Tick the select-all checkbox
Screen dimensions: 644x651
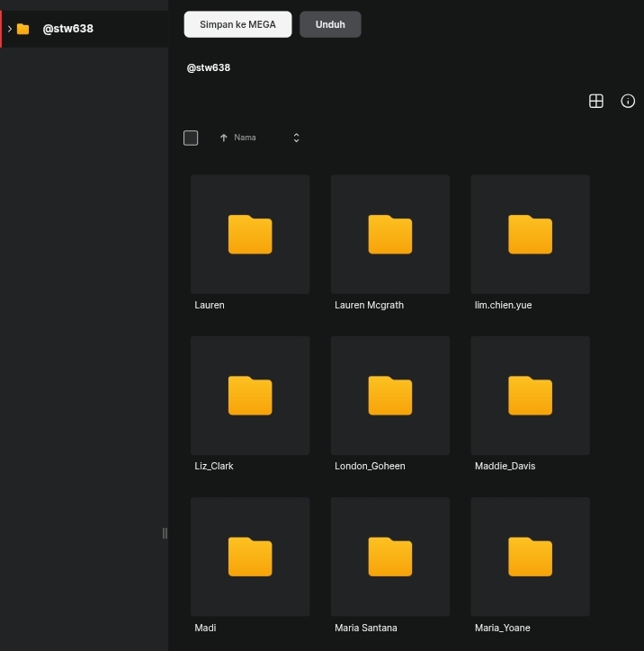click(x=191, y=138)
